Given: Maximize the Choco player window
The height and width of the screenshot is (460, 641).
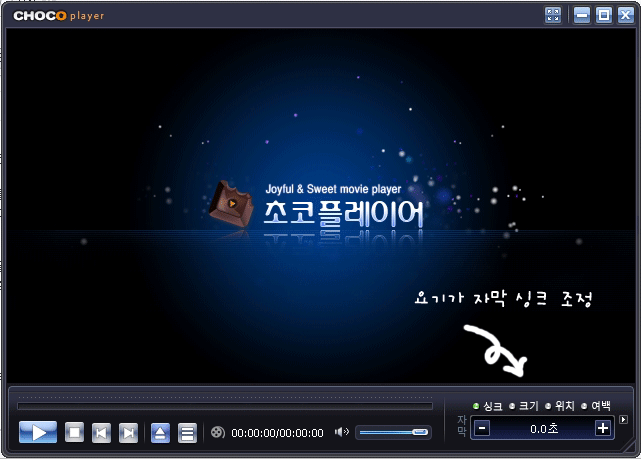Looking at the screenshot, I should [604, 15].
